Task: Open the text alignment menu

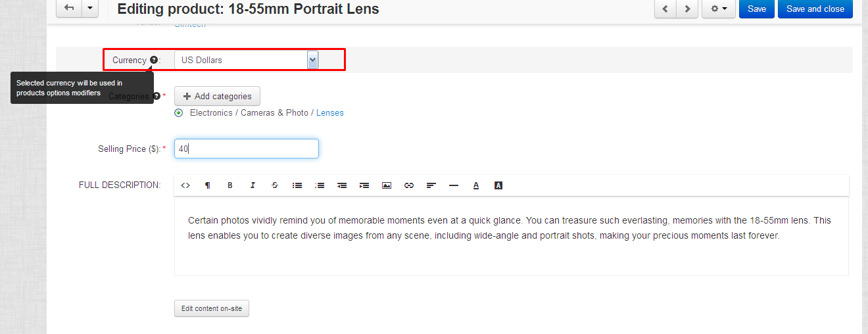Action: [x=431, y=185]
